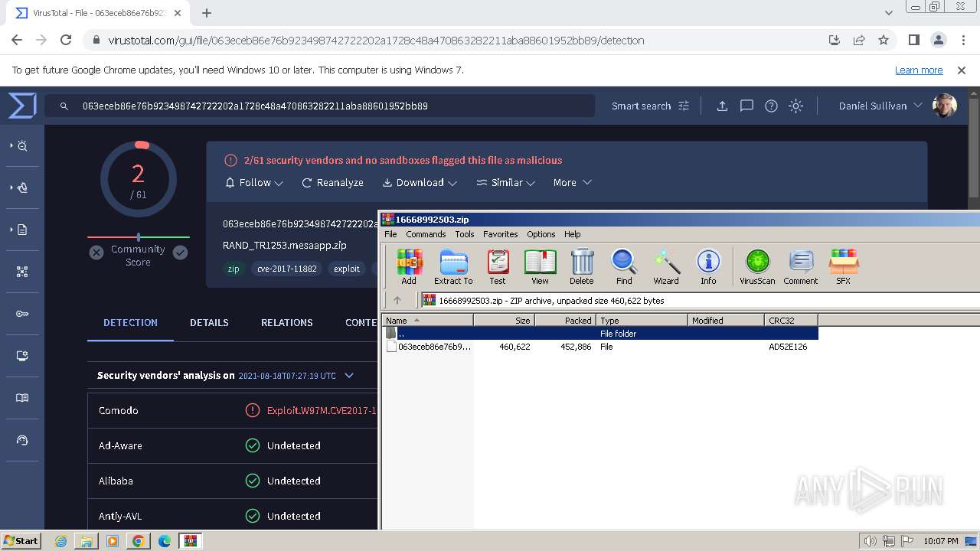
Task: Open Chrome tab search chevron
Action: coord(888,13)
